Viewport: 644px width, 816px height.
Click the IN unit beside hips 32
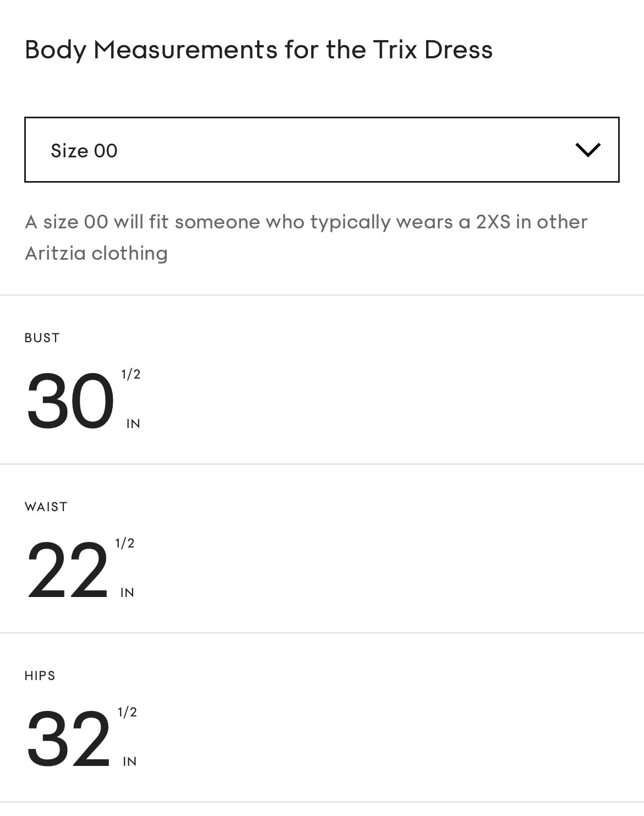129,762
